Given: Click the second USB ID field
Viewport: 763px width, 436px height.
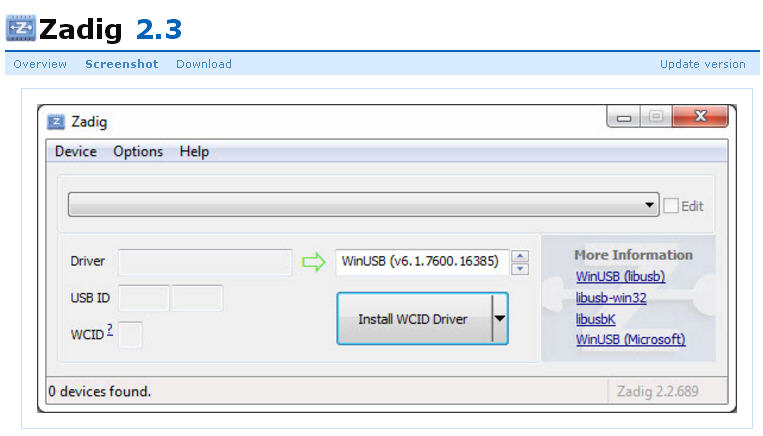Looking at the screenshot, I should tap(197, 298).
